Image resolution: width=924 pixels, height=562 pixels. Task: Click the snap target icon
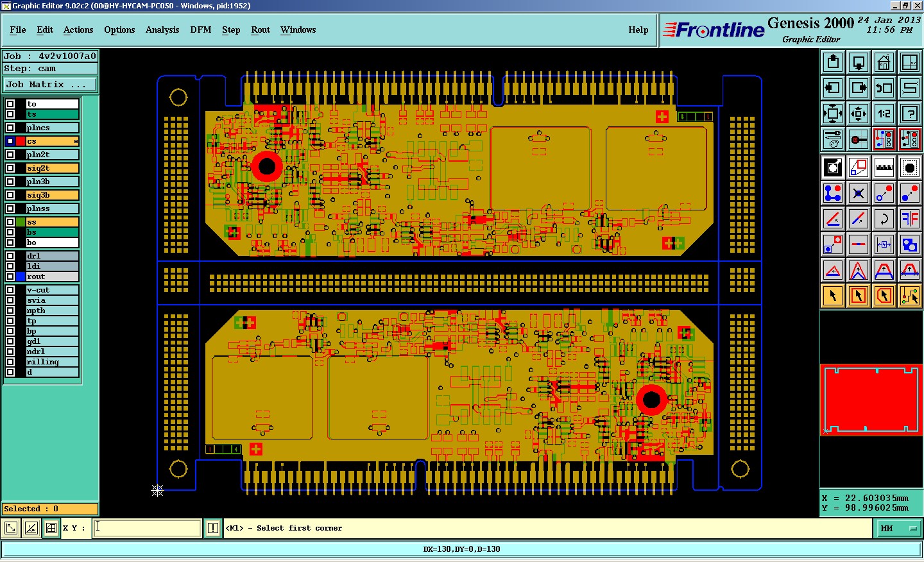pos(859,139)
